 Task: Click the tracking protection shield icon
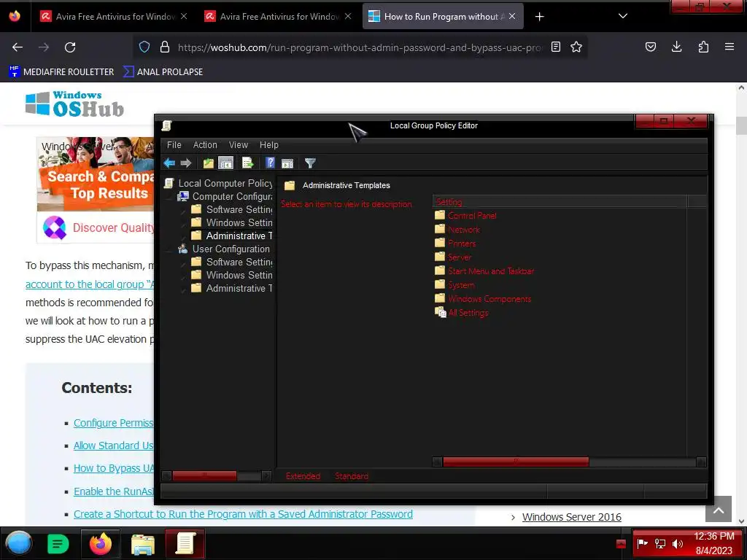coord(144,47)
